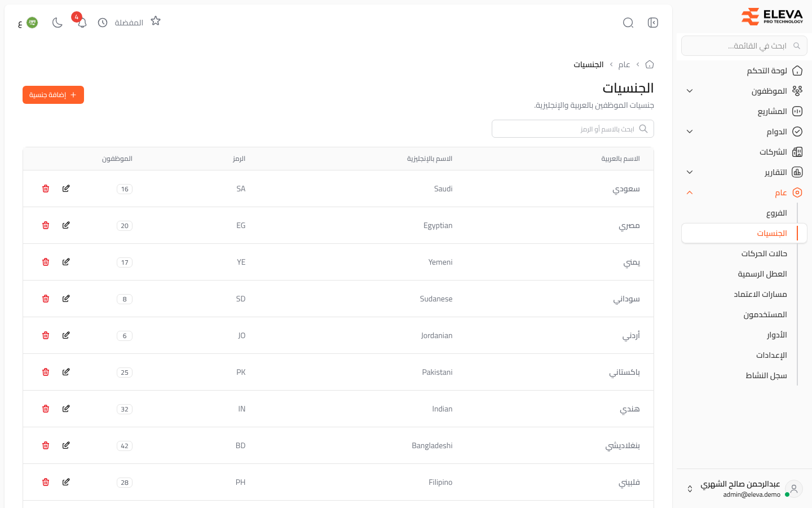Screen dimensions: 812x508
Task: Delete the Yemeni nationality row
Action: coord(46,262)
